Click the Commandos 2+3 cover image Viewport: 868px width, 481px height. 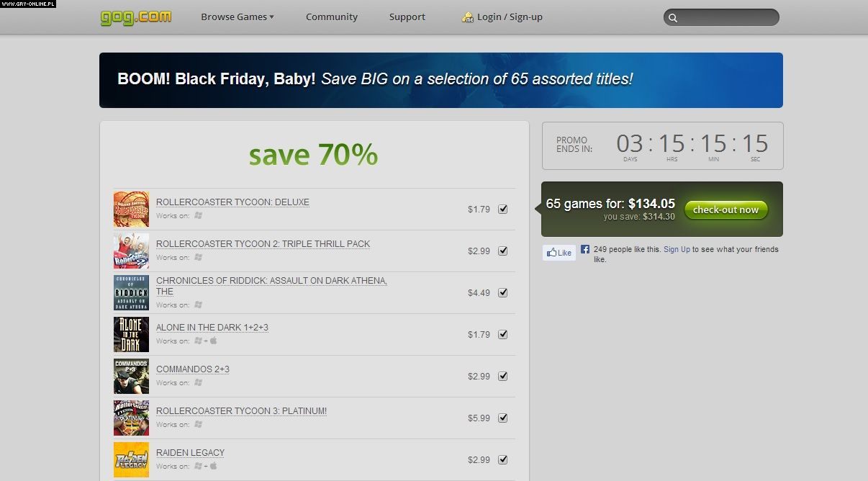click(131, 377)
